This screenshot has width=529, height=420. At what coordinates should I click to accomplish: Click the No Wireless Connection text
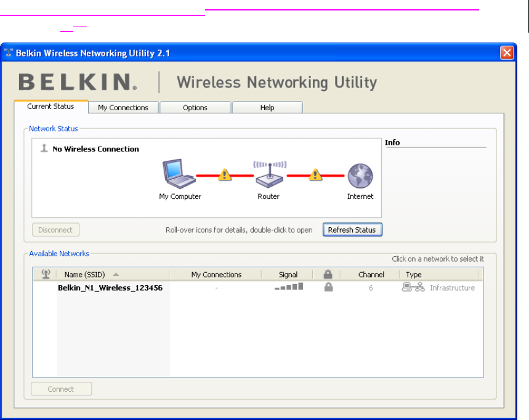[x=95, y=149]
